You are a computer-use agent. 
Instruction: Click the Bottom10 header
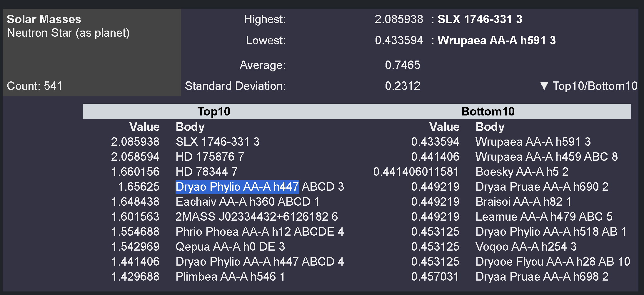488,111
